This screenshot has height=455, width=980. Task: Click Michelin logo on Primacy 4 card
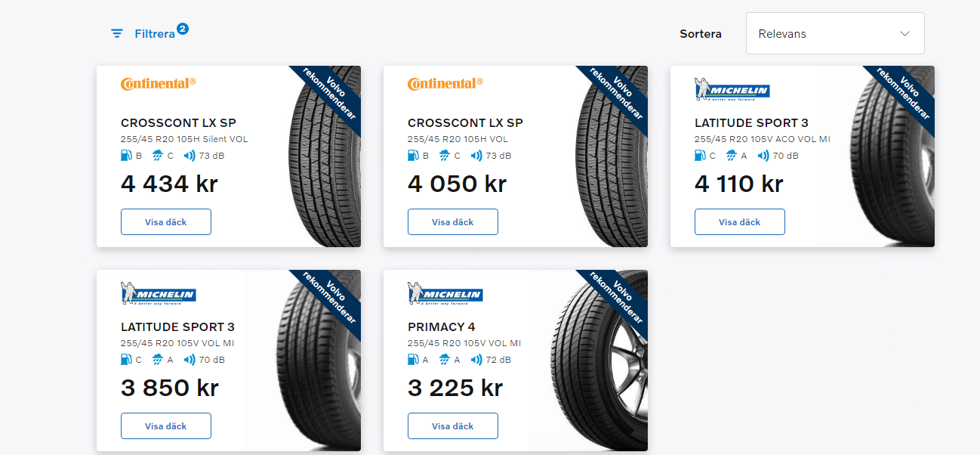[445, 293]
